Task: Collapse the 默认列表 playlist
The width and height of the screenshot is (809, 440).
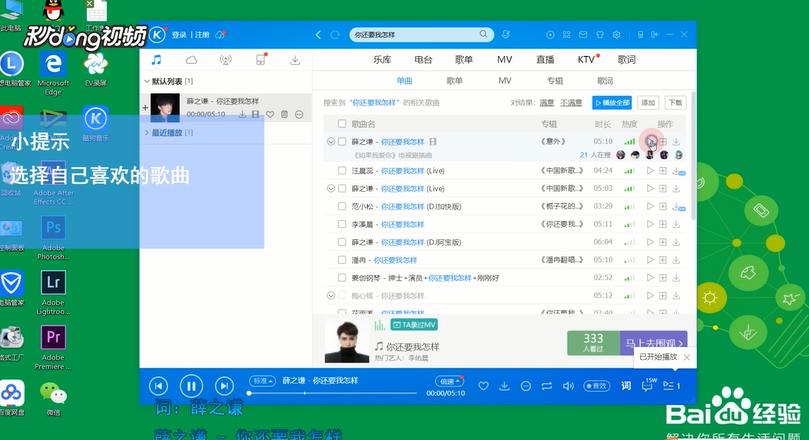Action: [147, 82]
